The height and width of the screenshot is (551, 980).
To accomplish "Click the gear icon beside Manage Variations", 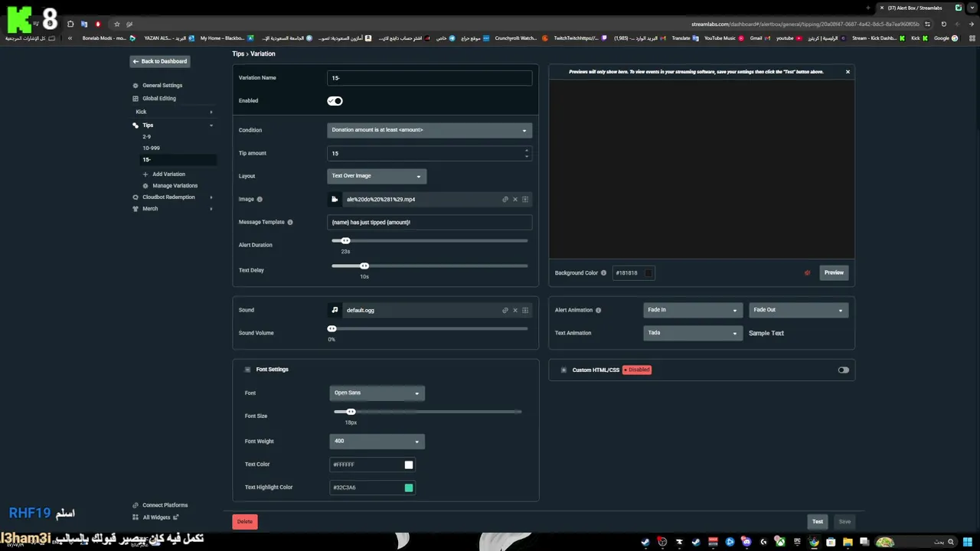I will (x=145, y=186).
